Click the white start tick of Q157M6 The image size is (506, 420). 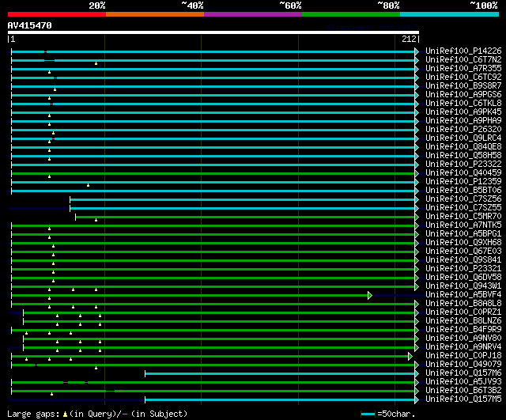[x=145, y=374]
